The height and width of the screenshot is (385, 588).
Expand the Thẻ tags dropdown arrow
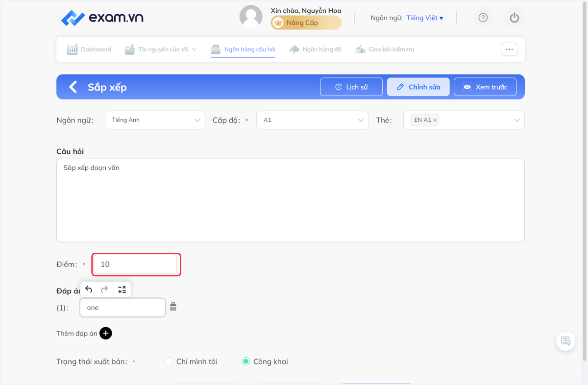517,120
